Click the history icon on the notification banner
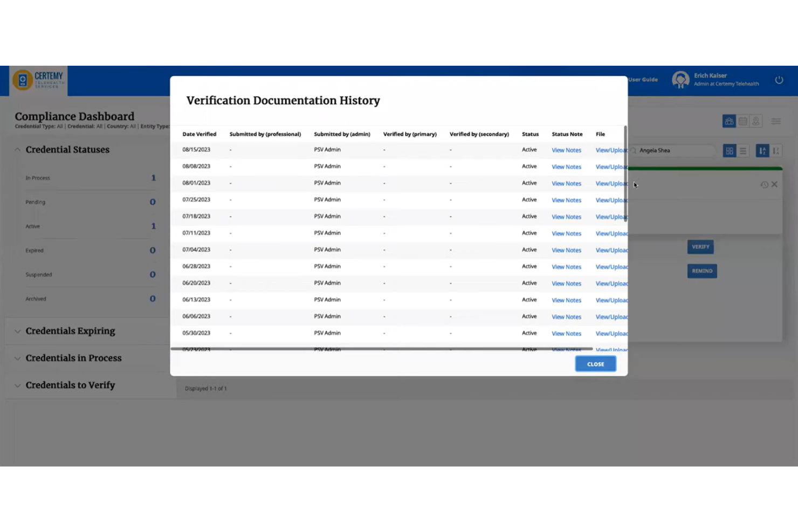The height and width of the screenshot is (532, 798). 764,184
